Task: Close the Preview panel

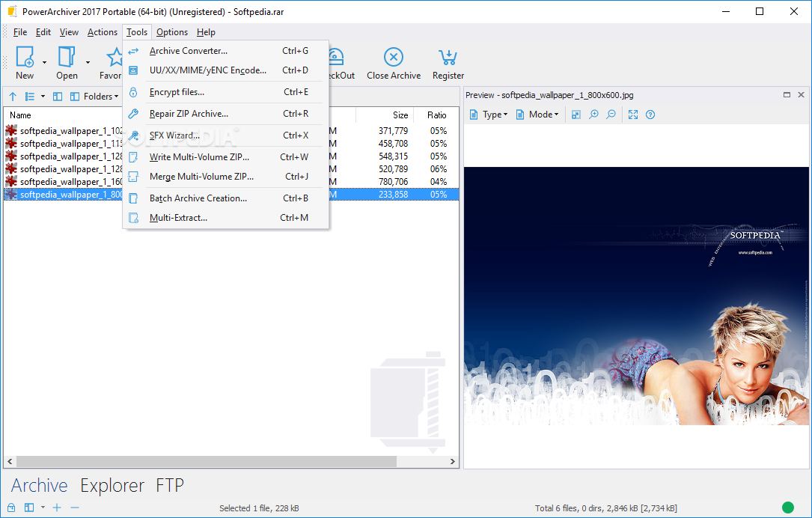Action: point(801,95)
